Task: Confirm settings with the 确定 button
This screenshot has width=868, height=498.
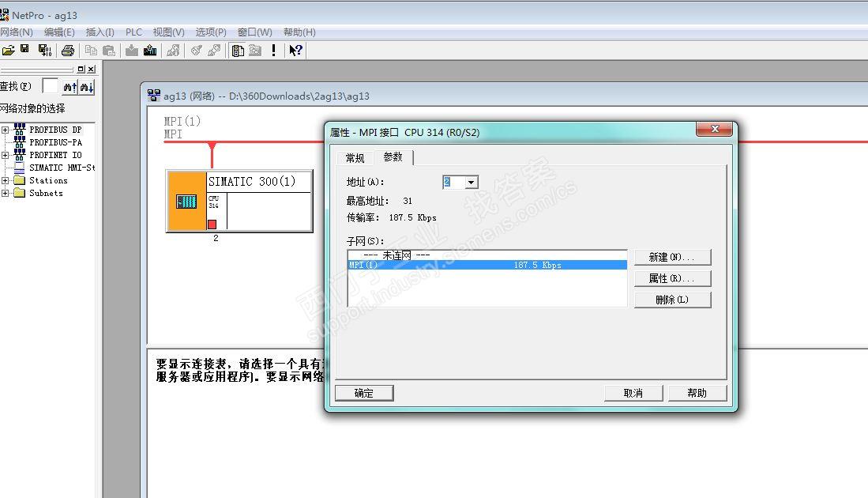Action: point(363,393)
